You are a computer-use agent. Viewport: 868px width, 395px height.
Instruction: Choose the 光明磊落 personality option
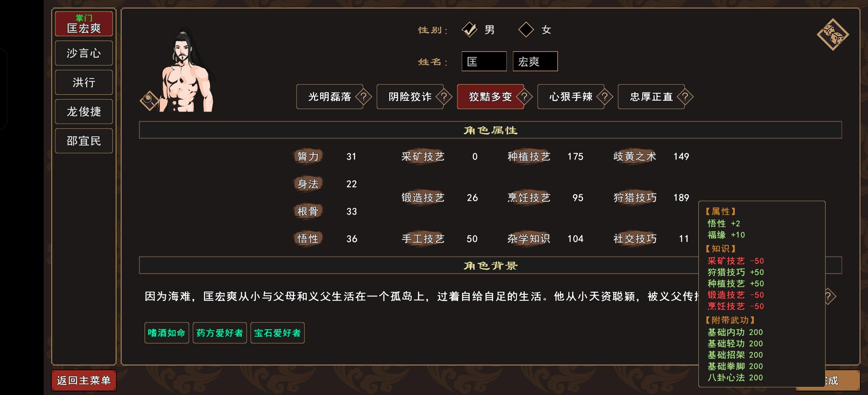pos(329,97)
